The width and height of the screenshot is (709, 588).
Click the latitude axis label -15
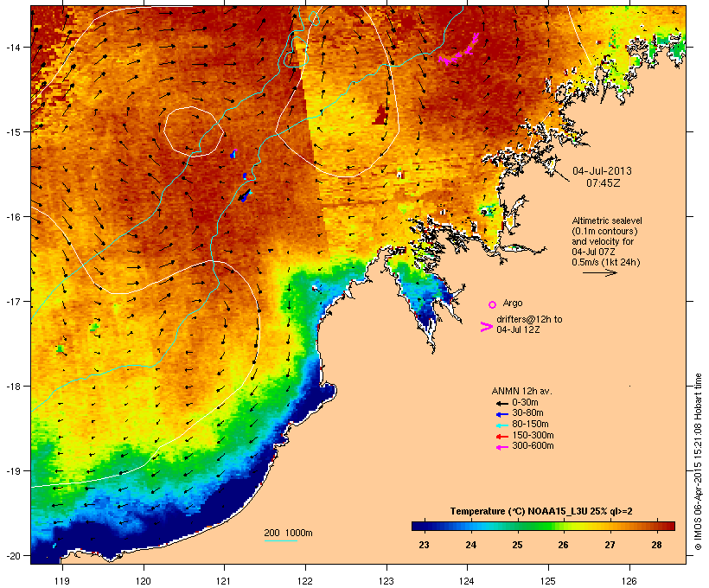click(12, 132)
